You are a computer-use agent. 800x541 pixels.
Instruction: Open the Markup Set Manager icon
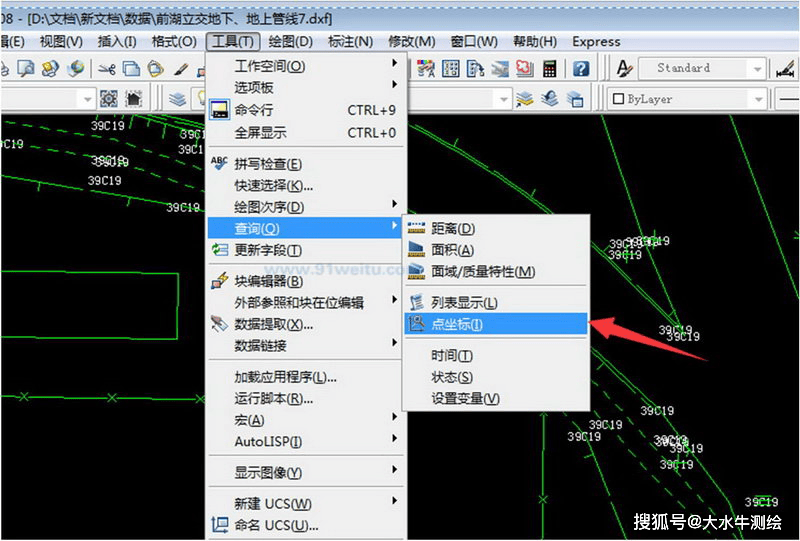point(524,68)
